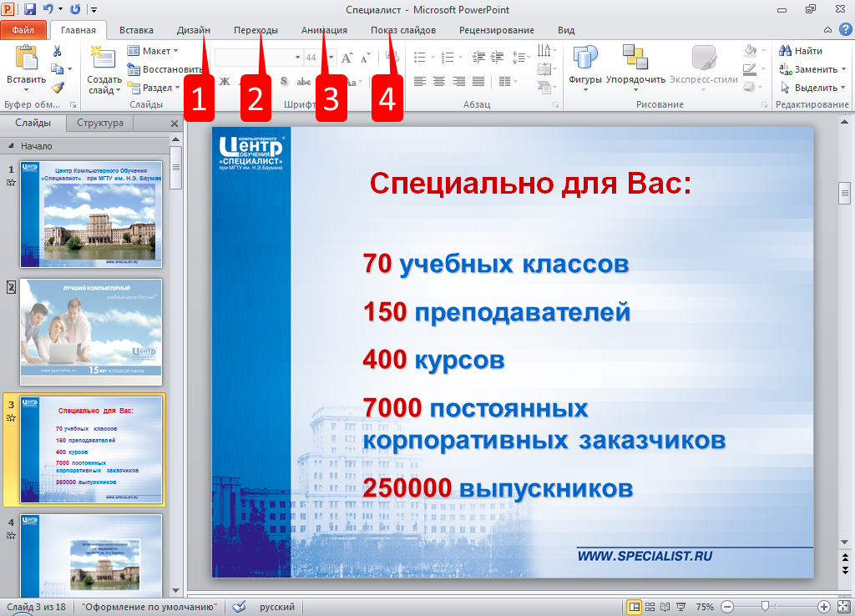
Task: Click the Упорядочить arrange icon
Action: (x=635, y=65)
